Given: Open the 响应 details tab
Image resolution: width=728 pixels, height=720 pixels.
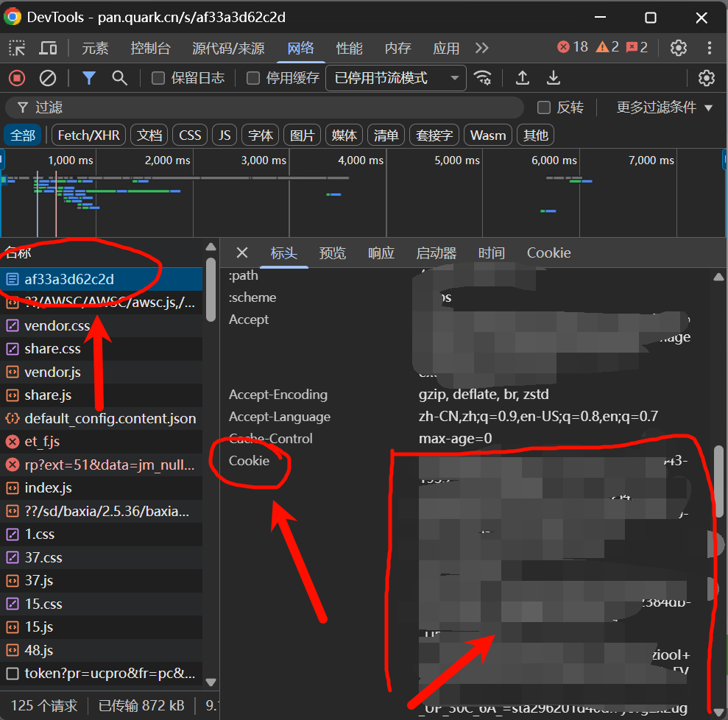Looking at the screenshot, I should [x=381, y=253].
